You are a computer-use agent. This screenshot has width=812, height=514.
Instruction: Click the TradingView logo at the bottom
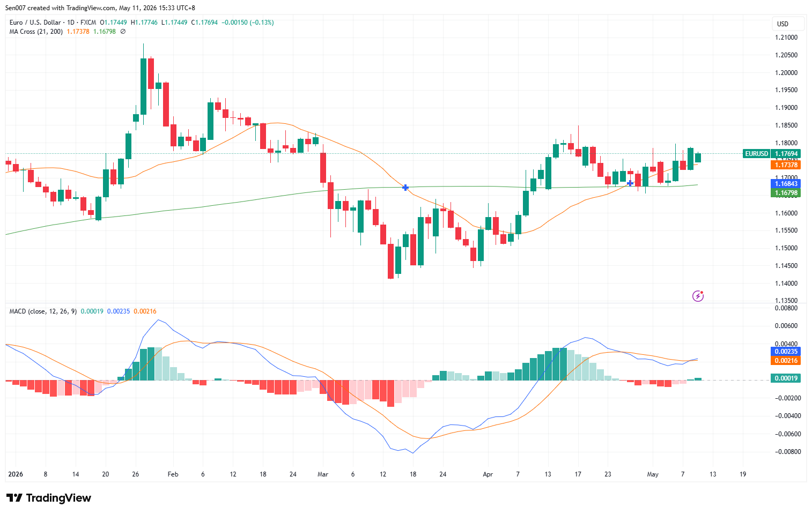pyautogui.click(x=49, y=498)
